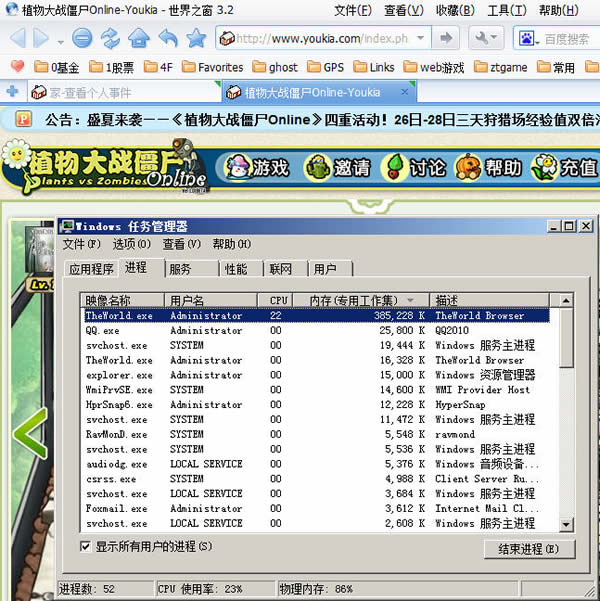Image resolution: width=600 pixels, height=601 pixels.
Task: Open the 1股票 bookmark folder
Action: [x=112, y=67]
